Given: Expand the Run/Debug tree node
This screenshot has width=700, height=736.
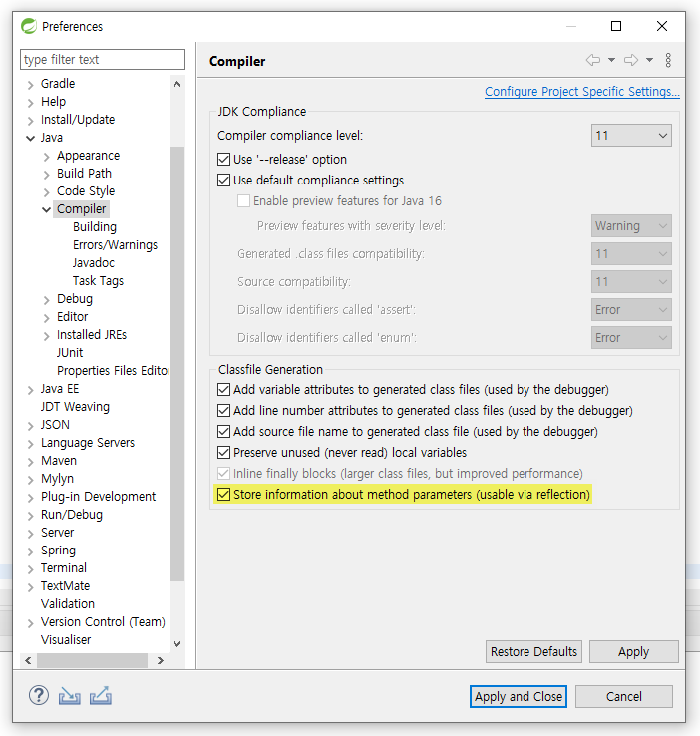Looking at the screenshot, I should point(31,516).
